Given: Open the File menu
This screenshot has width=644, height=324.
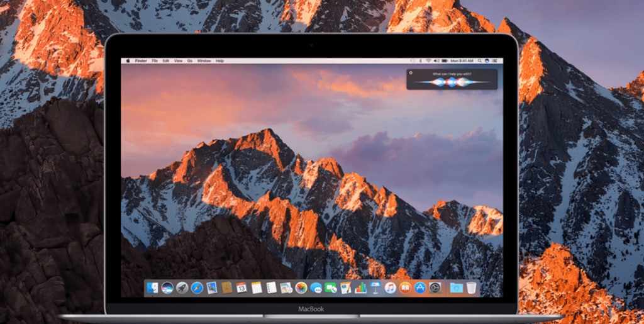Looking at the screenshot, I should tap(155, 61).
